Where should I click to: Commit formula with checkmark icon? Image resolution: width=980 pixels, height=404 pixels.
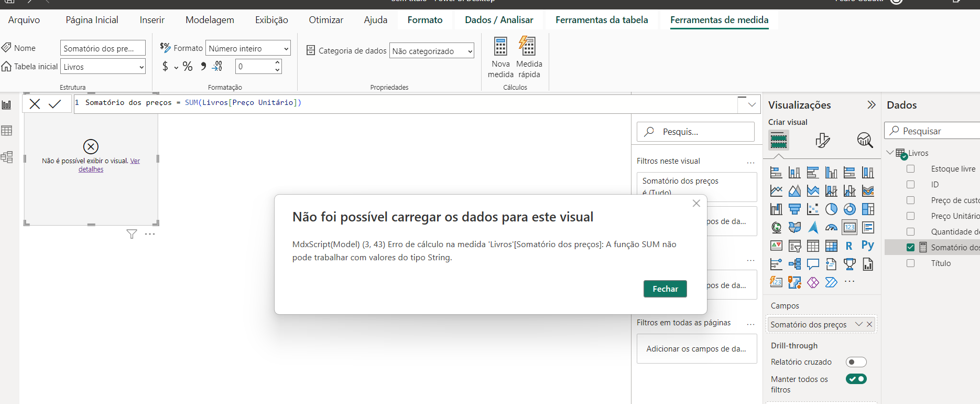[x=55, y=104]
